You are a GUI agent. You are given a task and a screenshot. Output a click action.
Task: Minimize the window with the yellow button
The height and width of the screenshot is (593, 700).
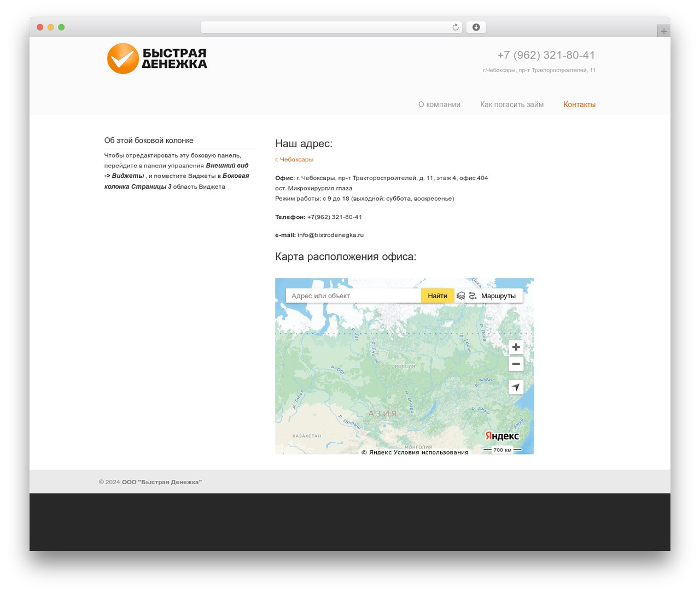click(x=50, y=27)
